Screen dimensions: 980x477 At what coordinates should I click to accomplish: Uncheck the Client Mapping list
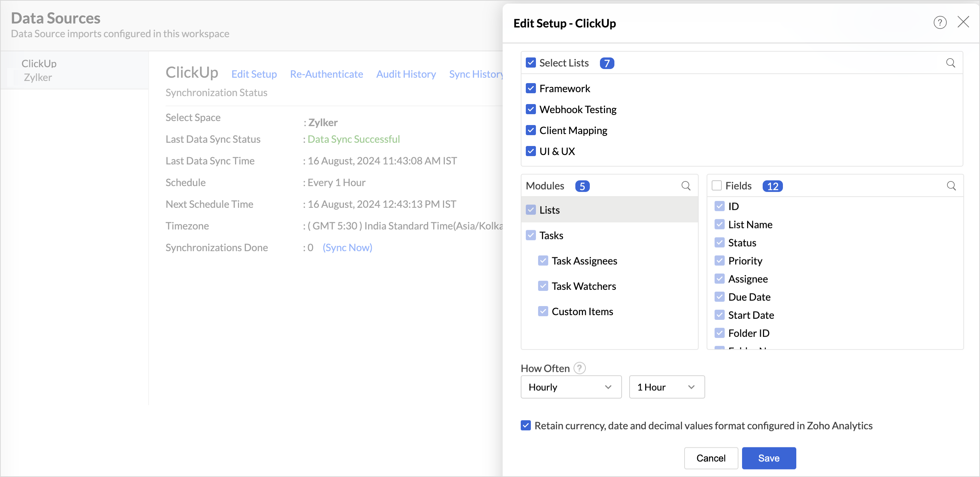(531, 130)
